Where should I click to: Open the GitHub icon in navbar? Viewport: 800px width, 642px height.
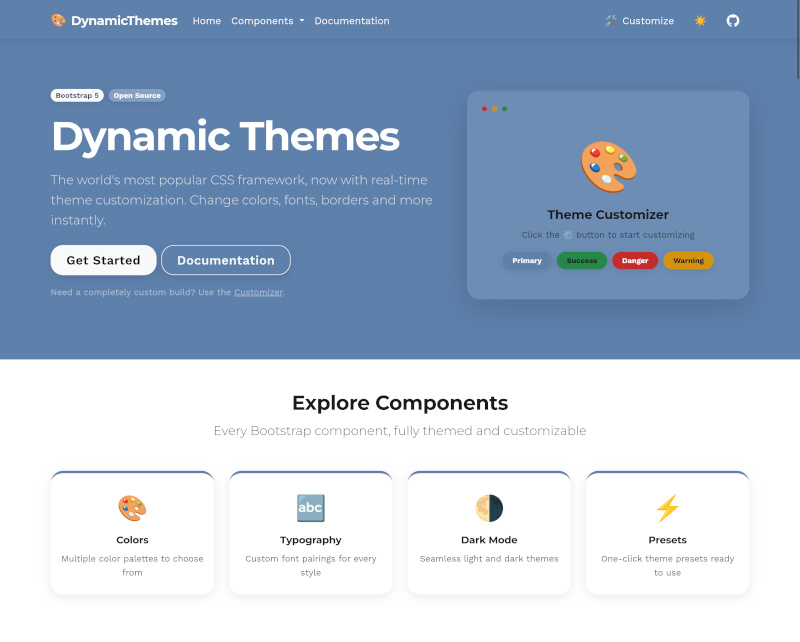(733, 20)
